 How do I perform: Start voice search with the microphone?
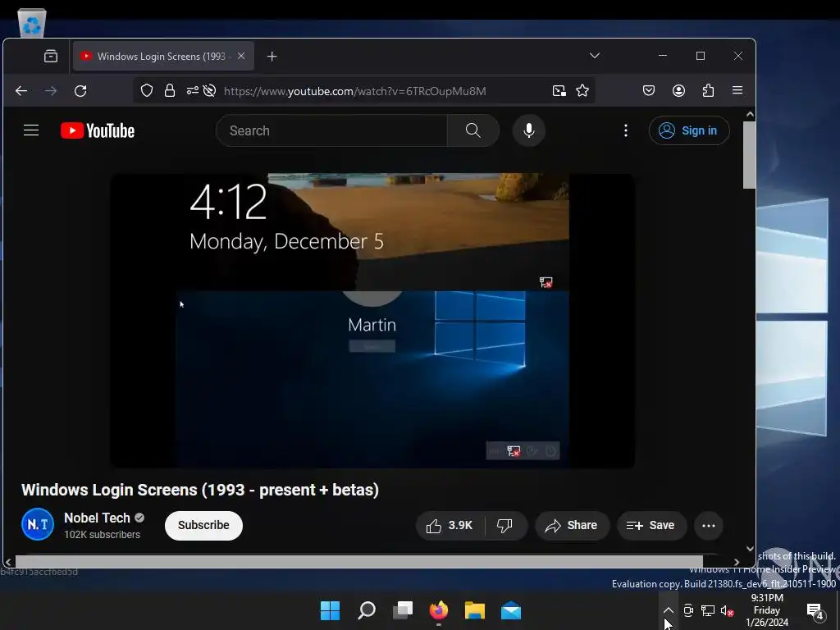click(x=529, y=130)
